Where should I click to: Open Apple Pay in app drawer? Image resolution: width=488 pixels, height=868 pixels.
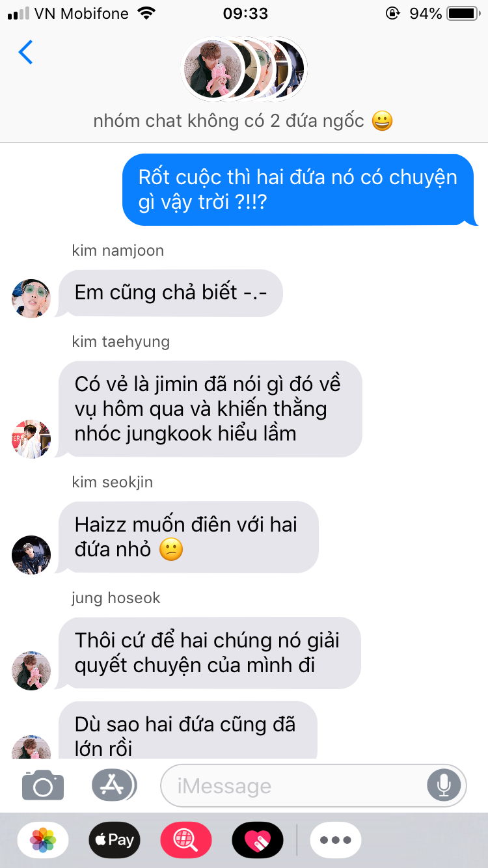click(x=114, y=840)
